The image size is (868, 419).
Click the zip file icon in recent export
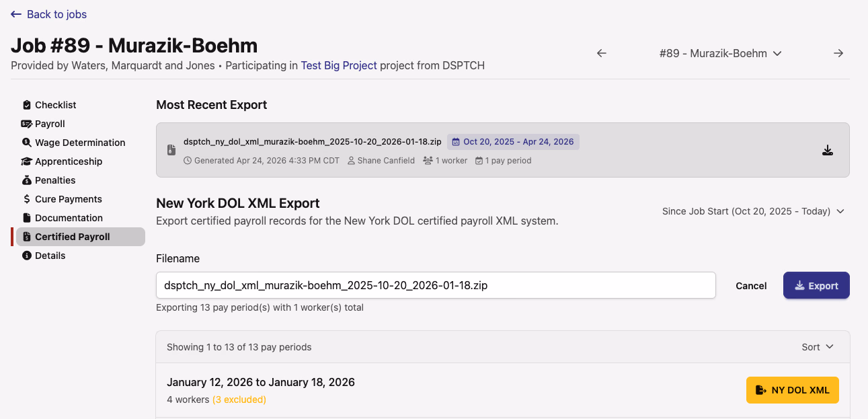171,151
